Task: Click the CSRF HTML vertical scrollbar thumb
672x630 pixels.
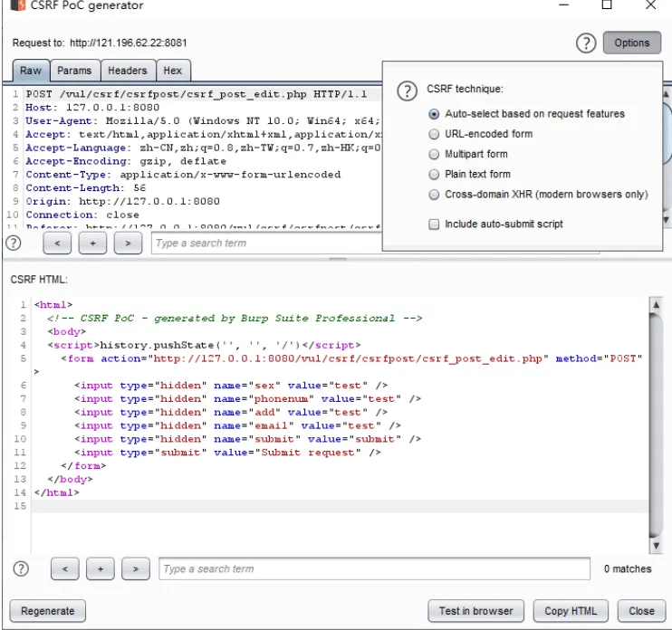Action: (656, 425)
